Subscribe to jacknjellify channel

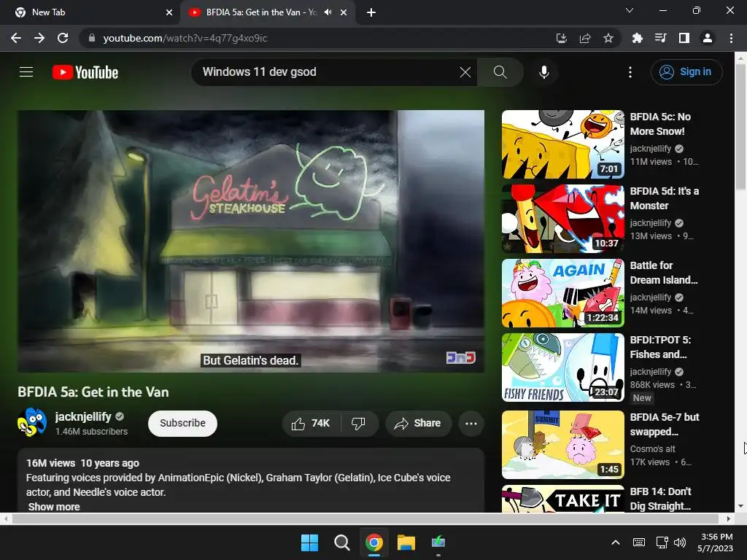(x=182, y=424)
